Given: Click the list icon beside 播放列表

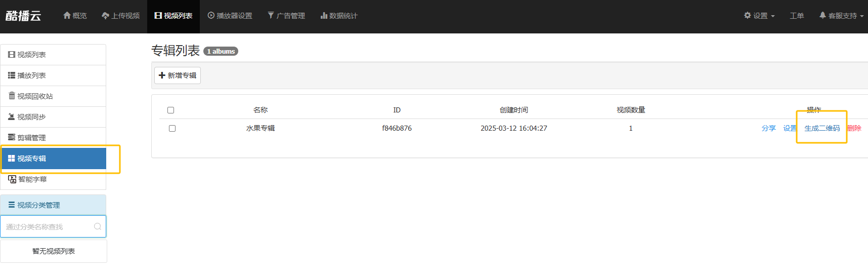Looking at the screenshot, I should click(x=12, y=75).
